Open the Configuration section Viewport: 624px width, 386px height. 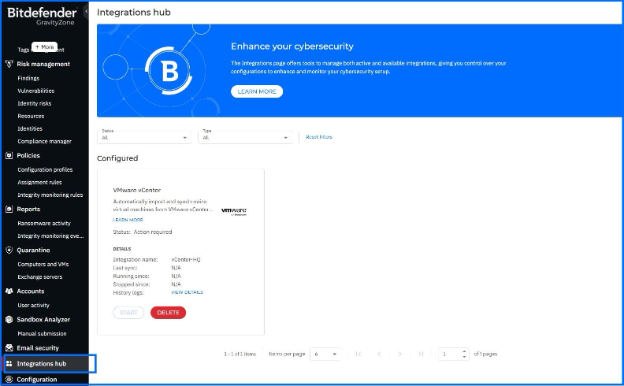pyautogui.click(x=37, y=379)
